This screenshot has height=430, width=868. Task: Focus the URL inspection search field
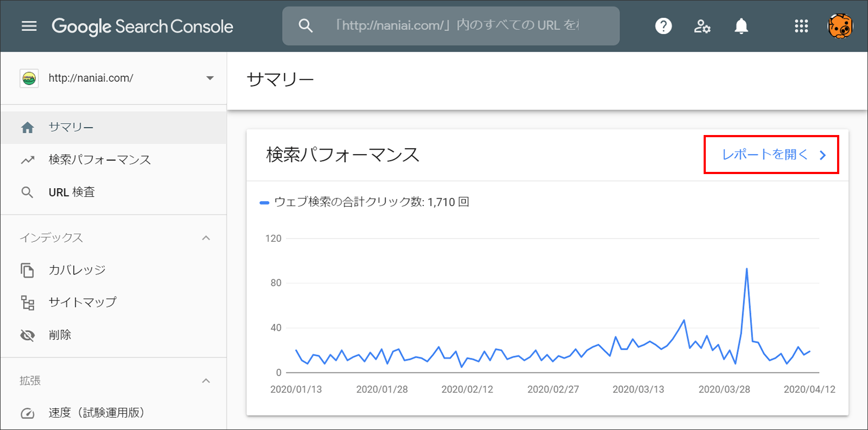[461, 26]
